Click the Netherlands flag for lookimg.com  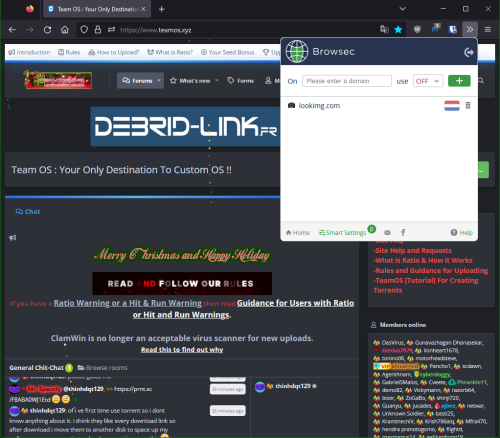(452, 106)
